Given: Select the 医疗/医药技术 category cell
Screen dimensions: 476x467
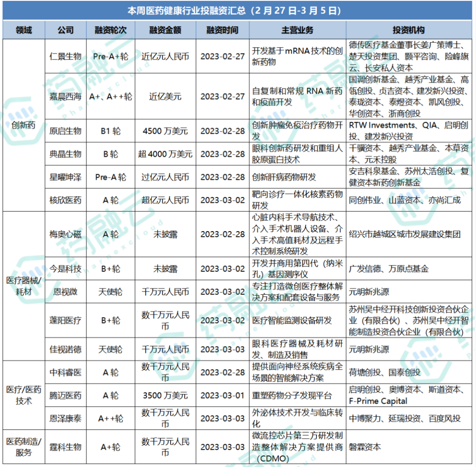Looking at the screenshot, I should click(x=24, y=396).
